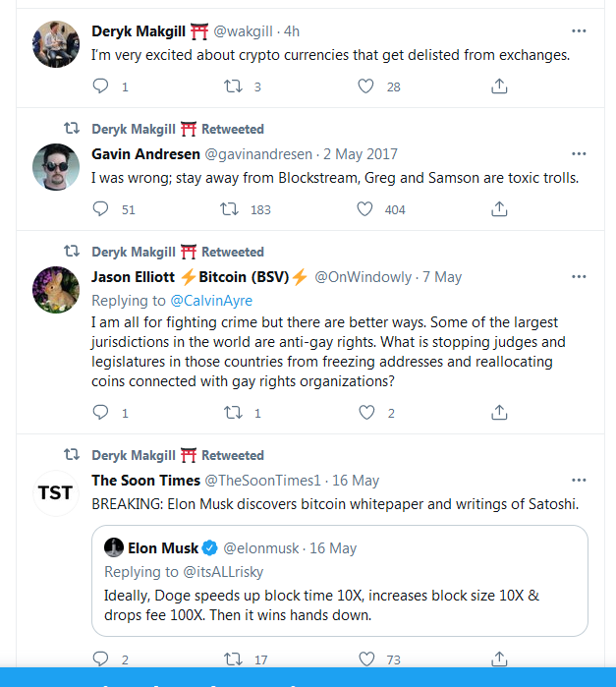Open Gavin Andresen's profile name link
This screenshot has height=687, width=616.
pos(145,154)
